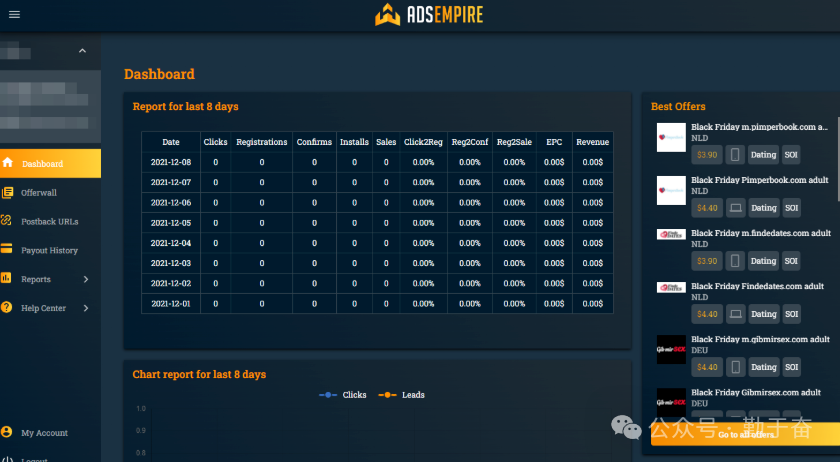The image size is (840, 462).
Task: Click the Reg2Sale column header
Action: click(x=514, y=142)
